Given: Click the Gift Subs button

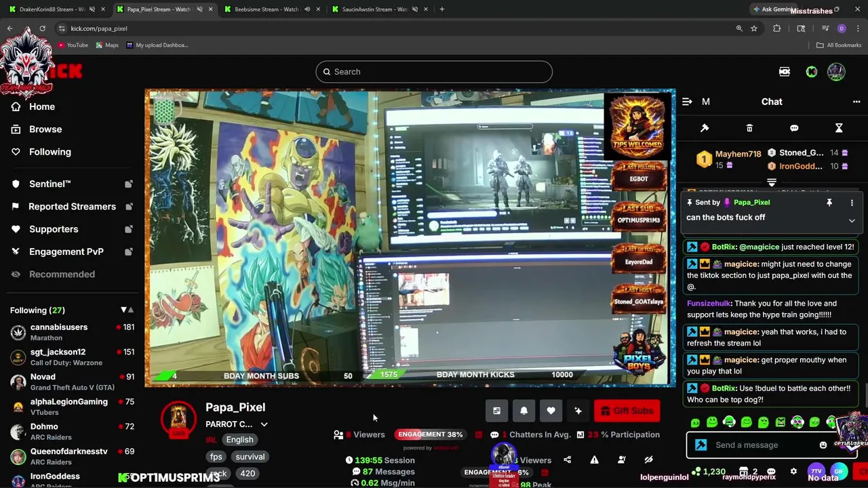Looking at the screenshot, I should point(627,411).
